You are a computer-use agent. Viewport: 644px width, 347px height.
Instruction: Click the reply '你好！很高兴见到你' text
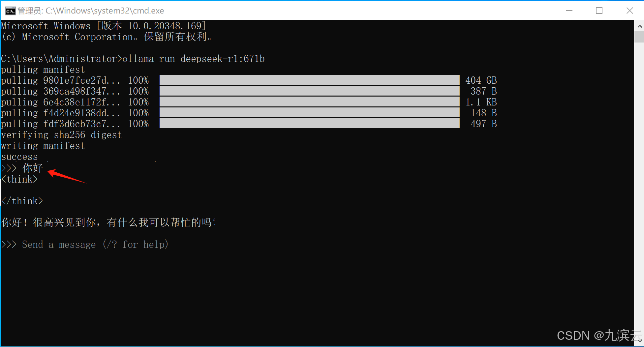(x=49, y=222)
